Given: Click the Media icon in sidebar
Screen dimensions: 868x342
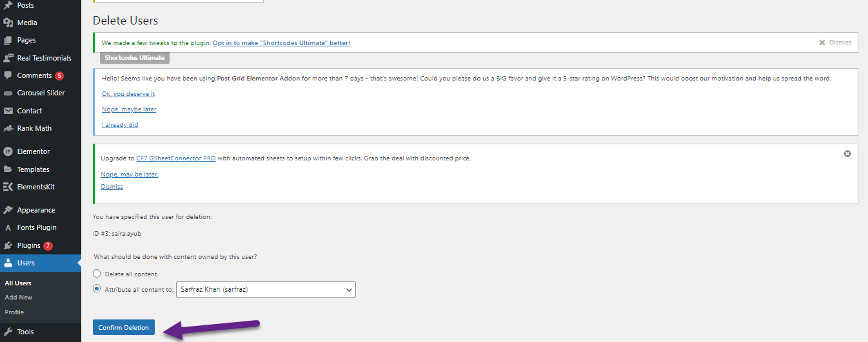Looking at the screenshot, I should point(8,23).
